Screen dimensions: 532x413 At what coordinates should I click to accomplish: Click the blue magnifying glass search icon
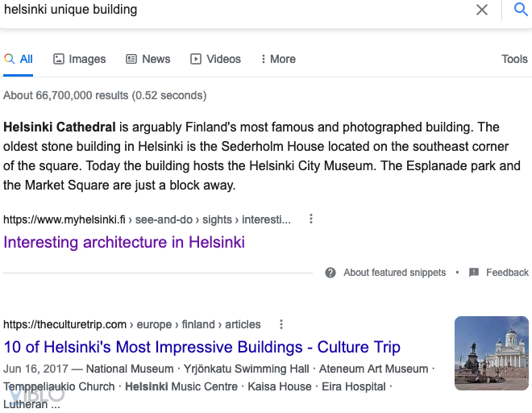[x=521, y=10]
